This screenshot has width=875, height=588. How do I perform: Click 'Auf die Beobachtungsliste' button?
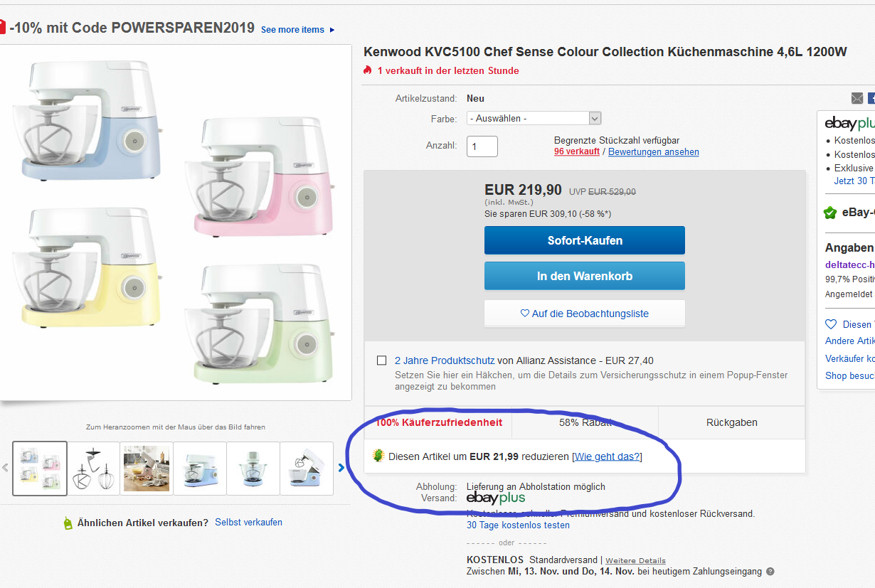584,313
